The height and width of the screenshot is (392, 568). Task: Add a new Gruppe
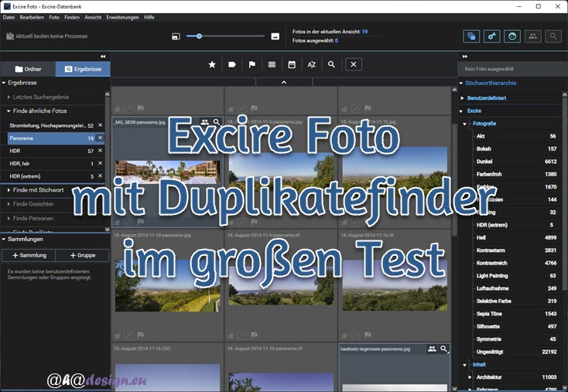pos(83,255)
